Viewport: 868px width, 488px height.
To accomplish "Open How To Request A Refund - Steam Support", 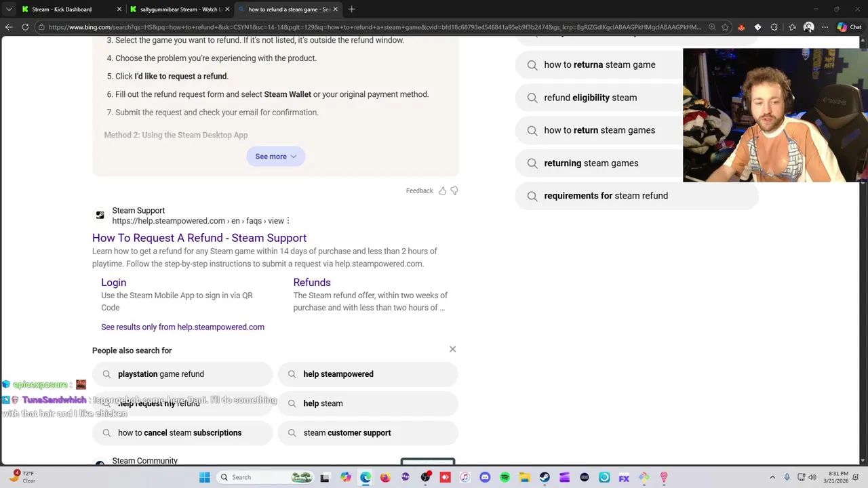I will click(x=199, y=238).
